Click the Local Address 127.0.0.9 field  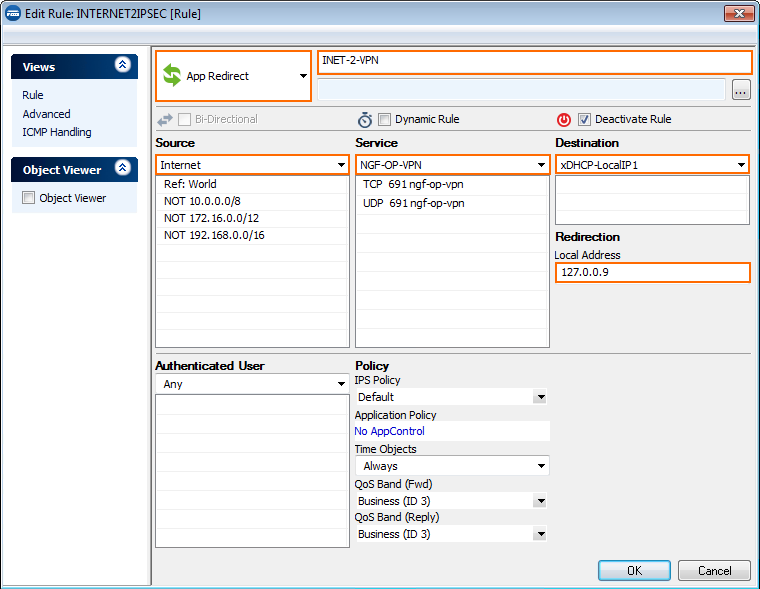[x=652, y=272]
